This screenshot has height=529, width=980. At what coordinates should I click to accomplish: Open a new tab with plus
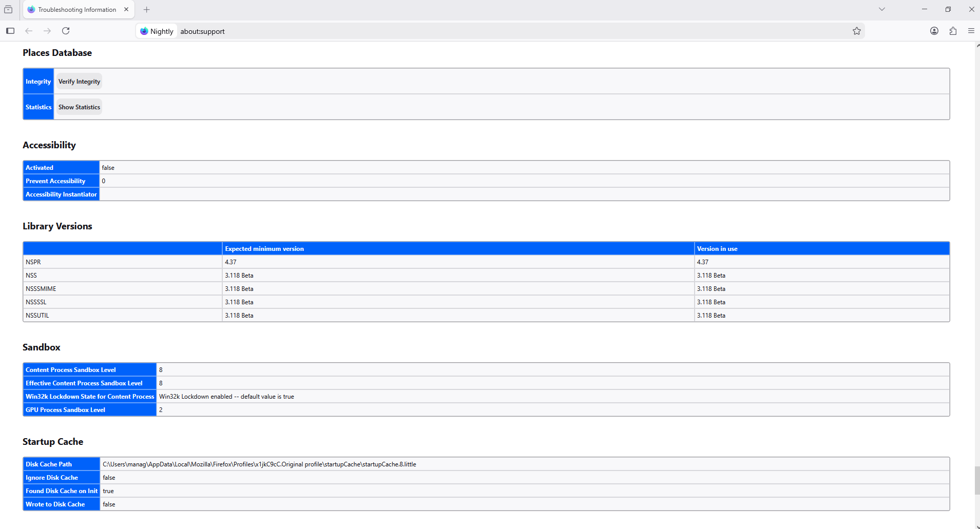(147, 9)
